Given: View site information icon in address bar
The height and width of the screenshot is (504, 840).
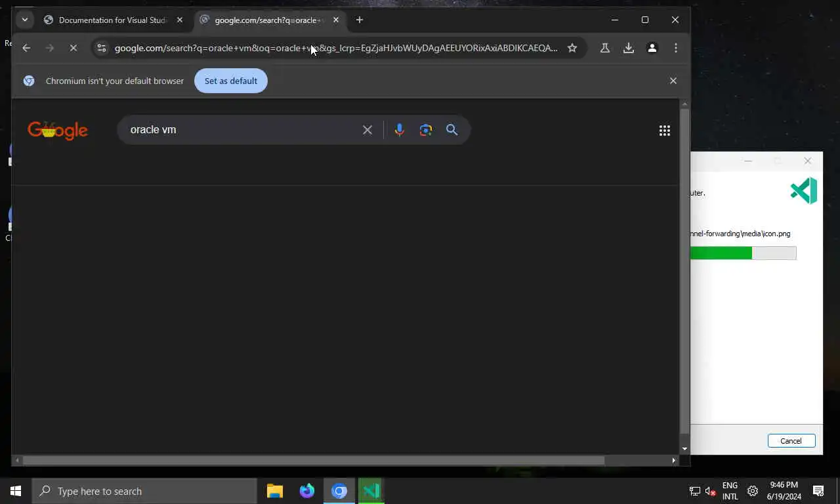Looking at the screenshot, I should point(101,48).
